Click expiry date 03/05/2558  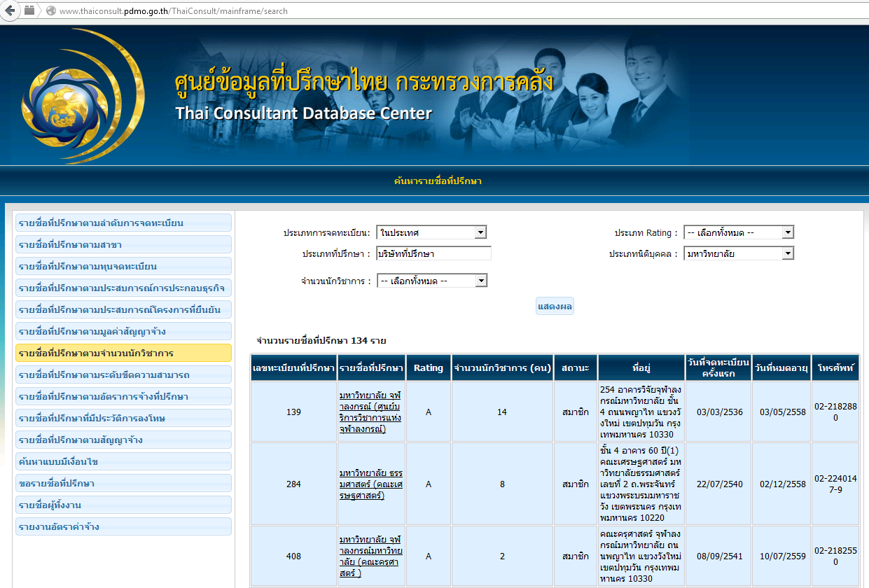782,412
